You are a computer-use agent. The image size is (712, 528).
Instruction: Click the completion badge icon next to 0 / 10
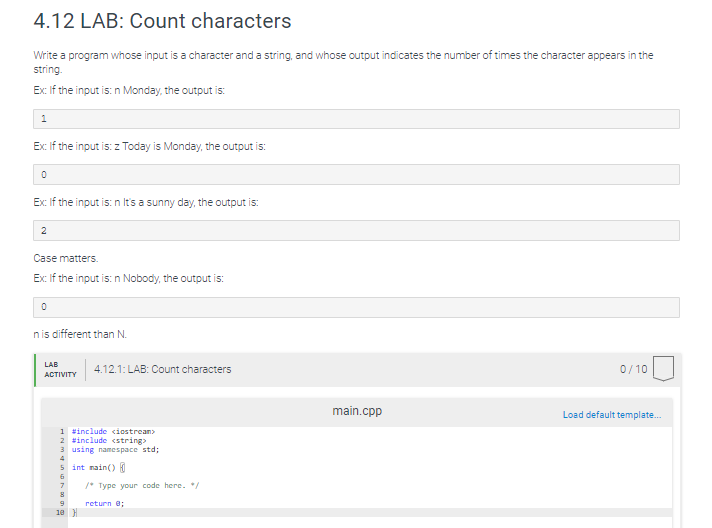click(x=663, y=369)
